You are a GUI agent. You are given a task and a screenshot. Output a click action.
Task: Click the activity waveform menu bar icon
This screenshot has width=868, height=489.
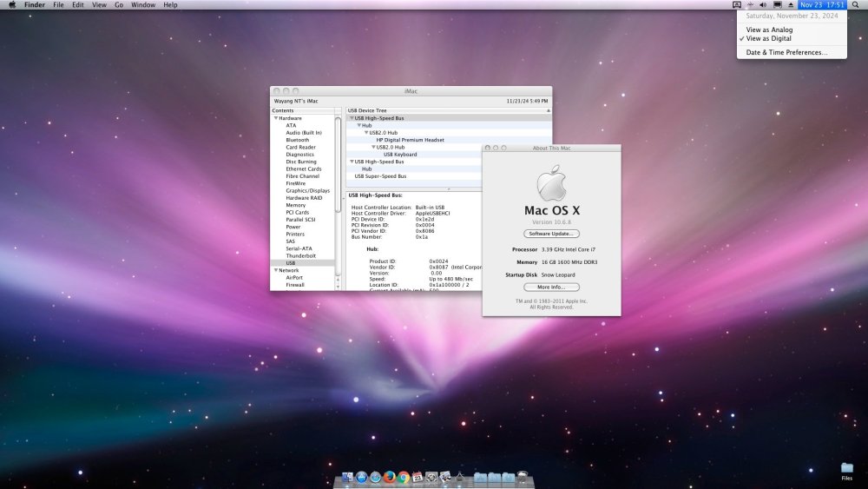pos(750,4)
